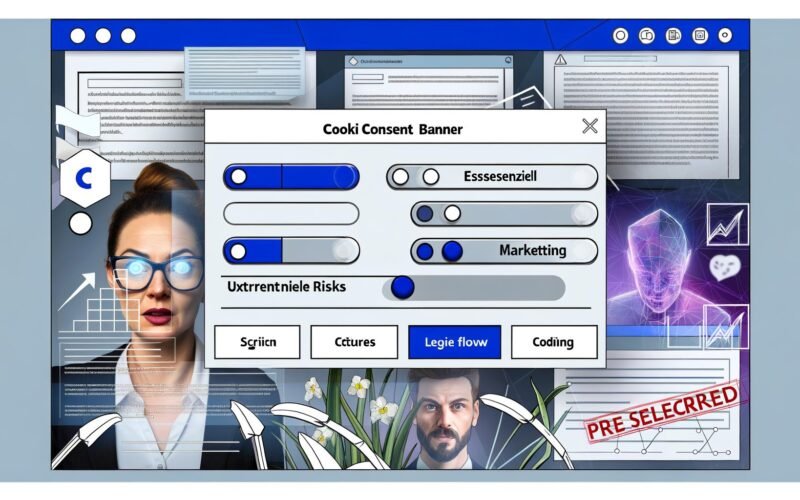Screen dimensions: 800x500
Task: Toggle the half-blue switch beside Marketting
Action: point(291,251)
